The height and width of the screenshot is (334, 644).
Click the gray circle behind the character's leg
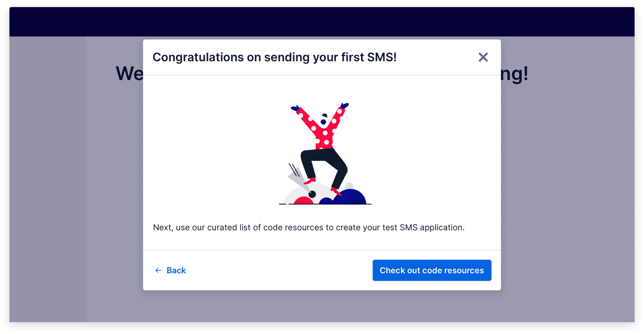tap(349, 186)
